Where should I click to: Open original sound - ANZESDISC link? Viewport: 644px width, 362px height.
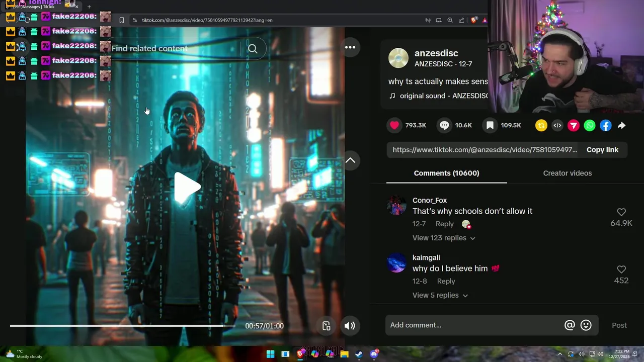444,96
